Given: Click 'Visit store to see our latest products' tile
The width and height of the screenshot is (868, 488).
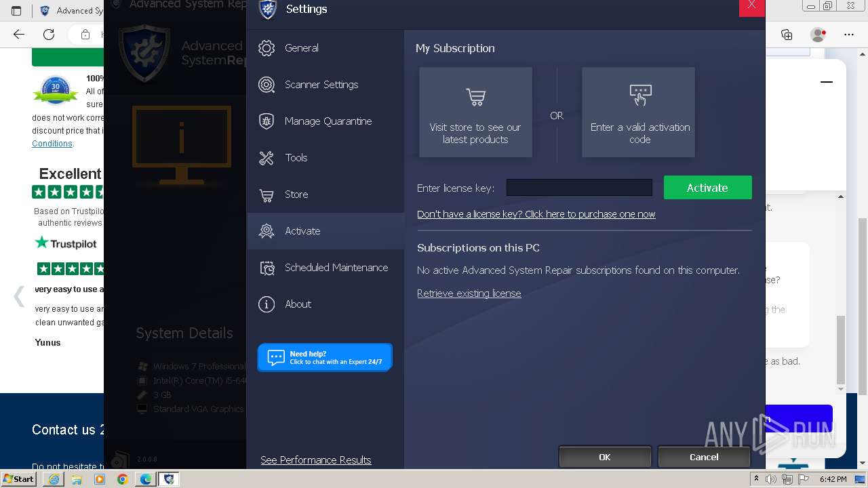Looking at the screenshot, I should click(x=475, y=112).
